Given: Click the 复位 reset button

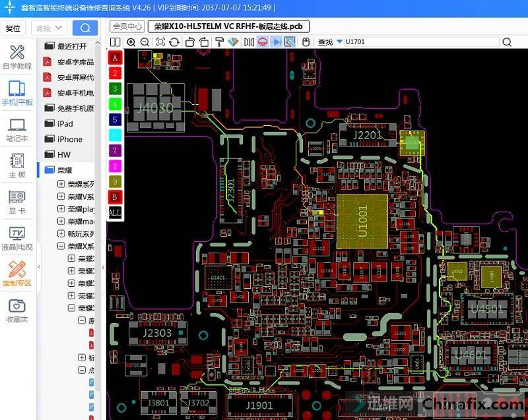Looking at the screenshot, I should 13,28.
